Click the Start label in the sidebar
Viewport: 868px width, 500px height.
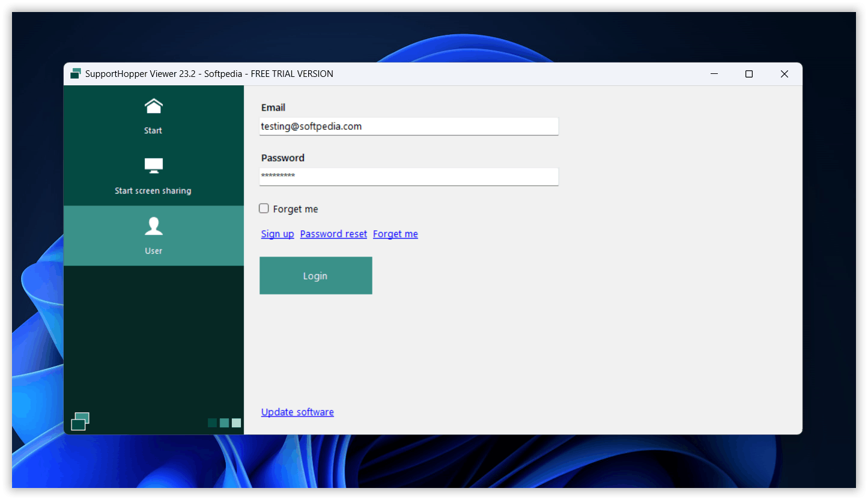click(x=153, y=130)
